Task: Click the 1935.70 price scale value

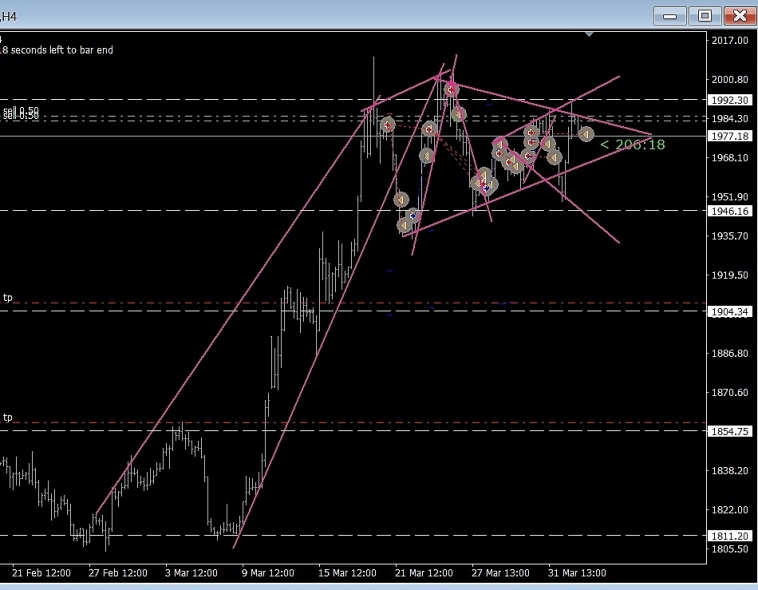Action: click(730, 236)
